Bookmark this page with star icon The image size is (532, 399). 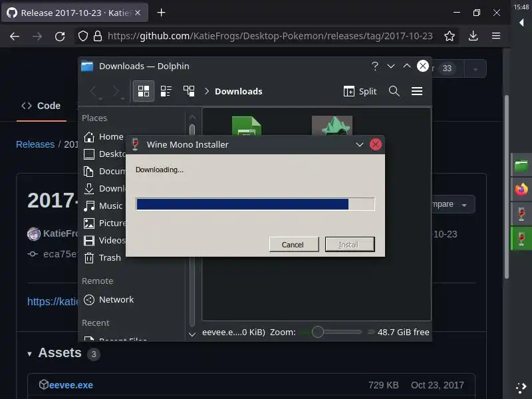click(450, 36)
